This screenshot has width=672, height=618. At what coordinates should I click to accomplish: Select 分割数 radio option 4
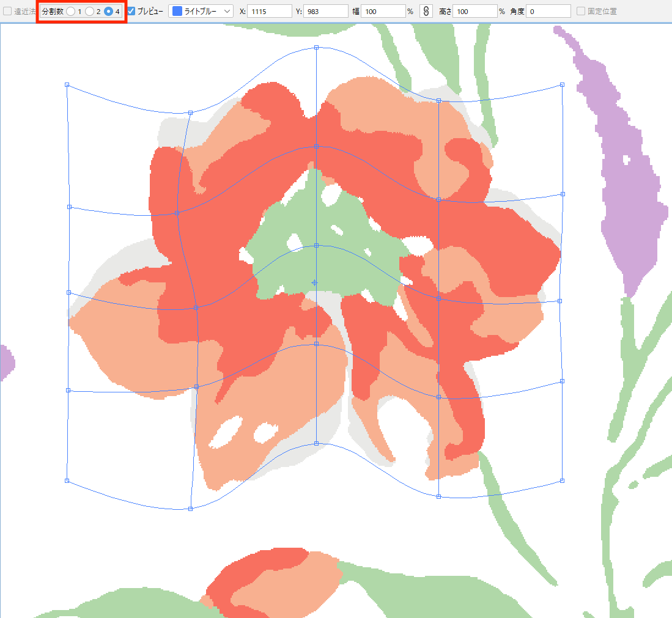(108, 11)
